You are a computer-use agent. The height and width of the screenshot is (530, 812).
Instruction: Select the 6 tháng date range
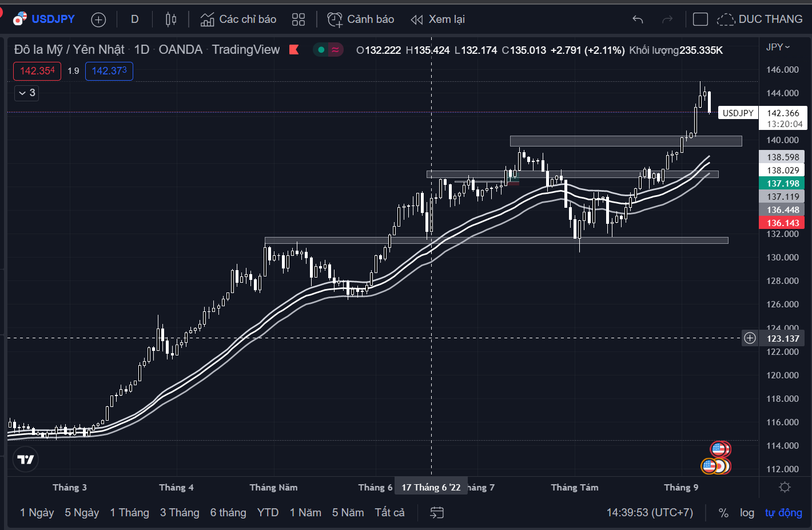tap(228, 512)
